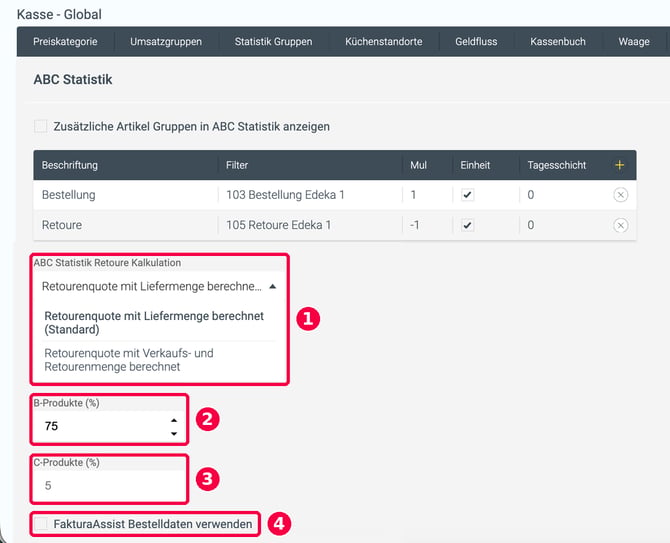Screen dimensions: 670x543
Task: Click the Filter column header
Action: 237,165
